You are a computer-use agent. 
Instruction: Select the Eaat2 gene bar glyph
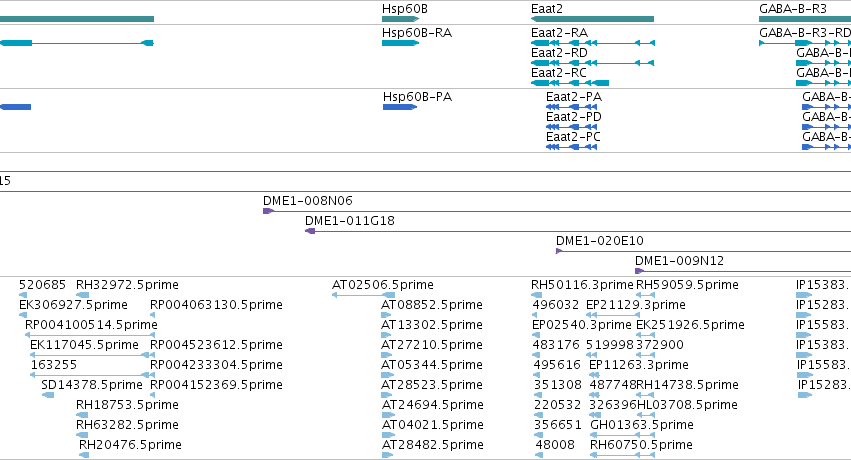point(592,19)
